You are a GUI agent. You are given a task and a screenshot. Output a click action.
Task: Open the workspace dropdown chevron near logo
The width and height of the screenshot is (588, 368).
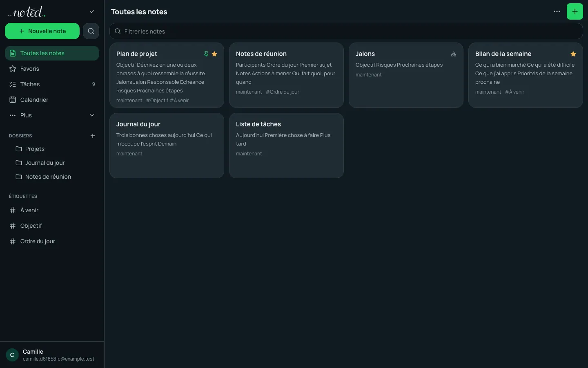click(x=92, y=11)
